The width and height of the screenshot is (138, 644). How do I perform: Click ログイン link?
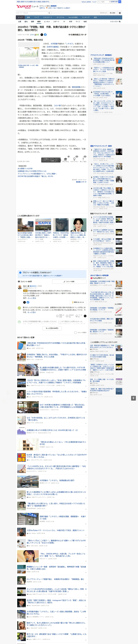[42, 8]
